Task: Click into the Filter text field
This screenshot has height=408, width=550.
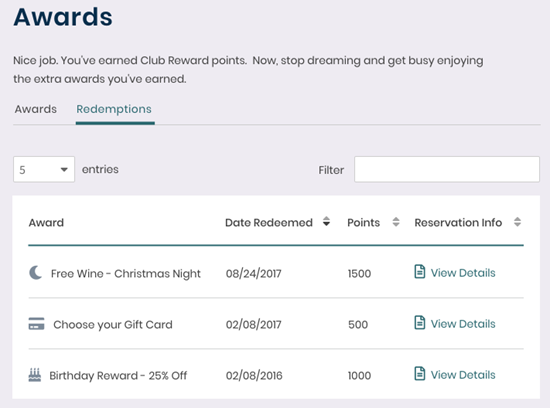Action: [x=447, y=169]
